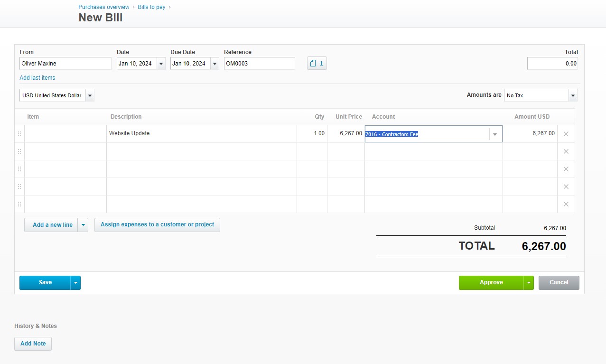This screenshot has height=364, width=606.
Task: Remove the fifth empty line row
Action: point(566,204)
